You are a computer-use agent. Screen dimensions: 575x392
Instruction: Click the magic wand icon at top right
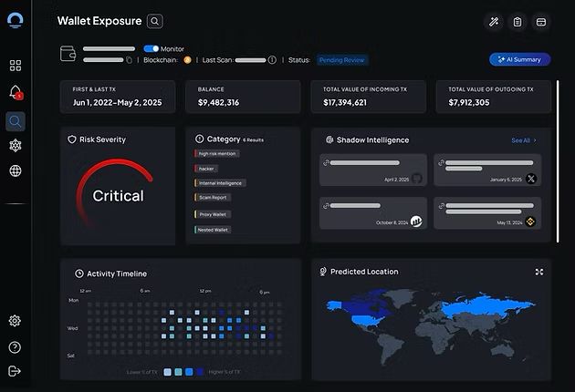click(x=494, y=21)
